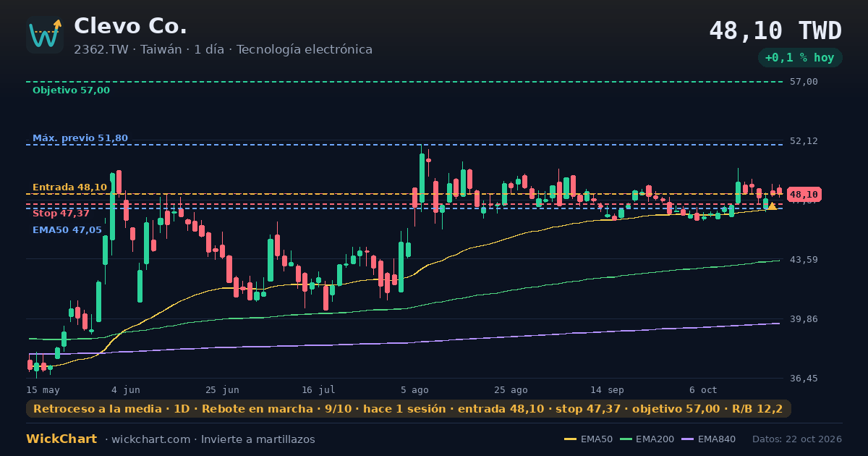Click the yellow EMA50 legend entry
Screen dimensions: 868x456
588,439
